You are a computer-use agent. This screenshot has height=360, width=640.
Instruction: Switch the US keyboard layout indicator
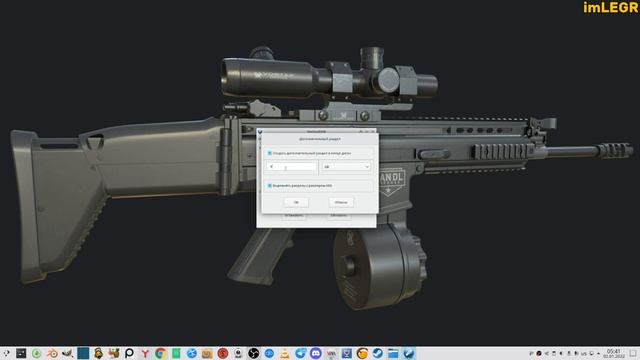tap(584, 353)
